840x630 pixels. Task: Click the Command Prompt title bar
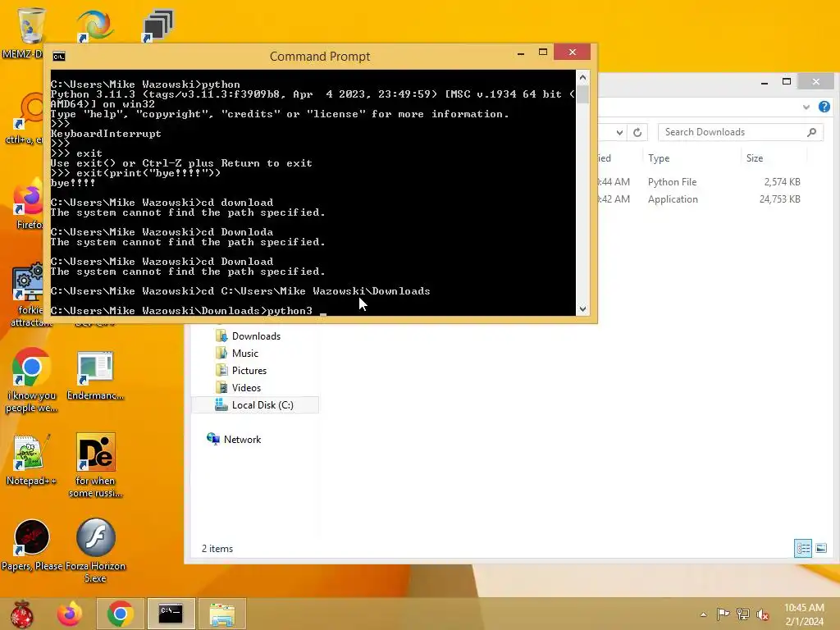tap(320, 57)
